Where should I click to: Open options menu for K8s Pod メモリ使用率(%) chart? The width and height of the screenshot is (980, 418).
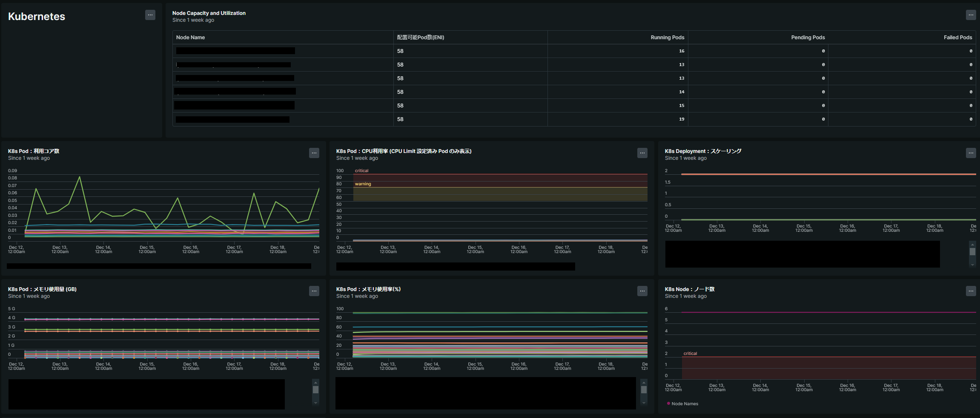point(642,291)
